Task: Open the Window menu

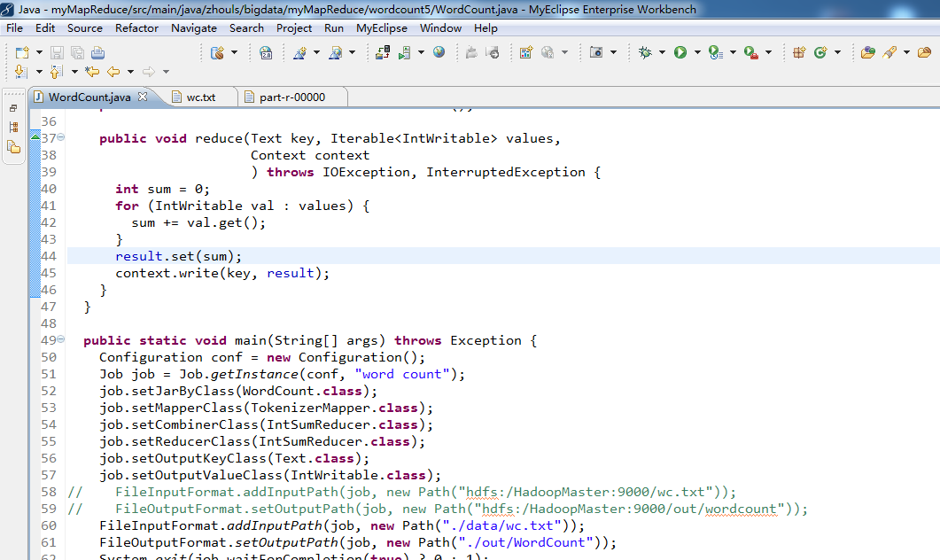Action: [440, 28]
